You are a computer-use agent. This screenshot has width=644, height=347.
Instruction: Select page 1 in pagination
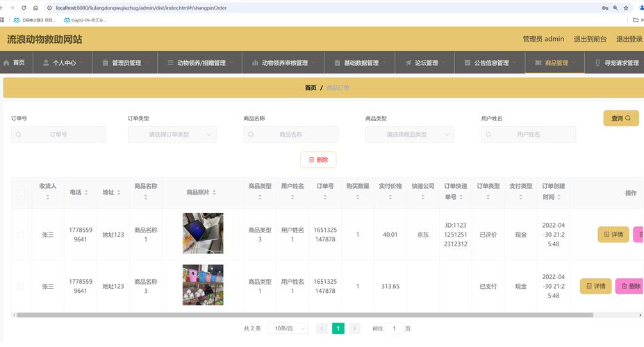click(338, 328)
